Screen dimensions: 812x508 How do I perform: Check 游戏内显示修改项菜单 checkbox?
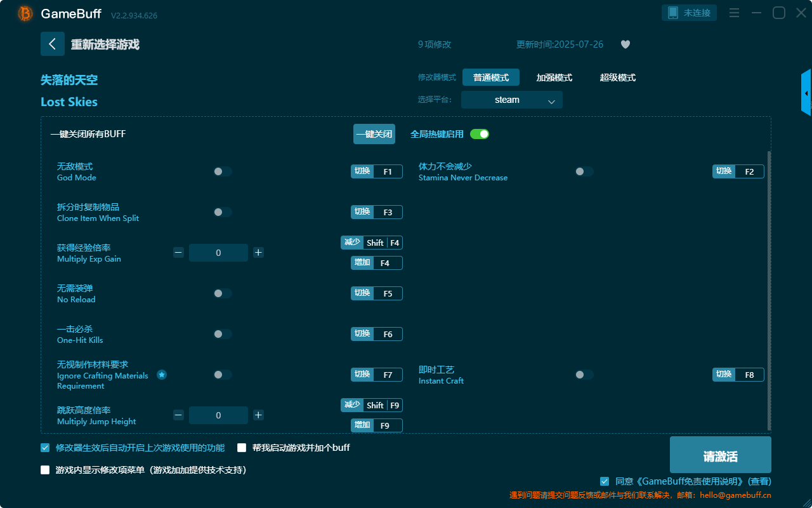[45, 470]
